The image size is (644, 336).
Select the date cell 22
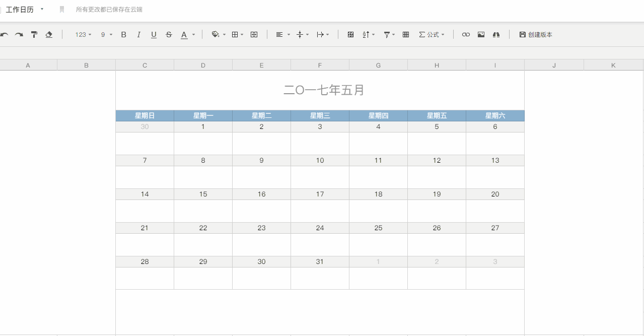pos(203,228)
